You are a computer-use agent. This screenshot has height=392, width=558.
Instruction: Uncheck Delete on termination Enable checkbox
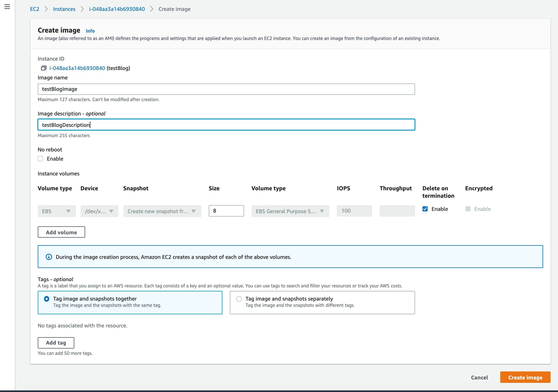point(425,209)
